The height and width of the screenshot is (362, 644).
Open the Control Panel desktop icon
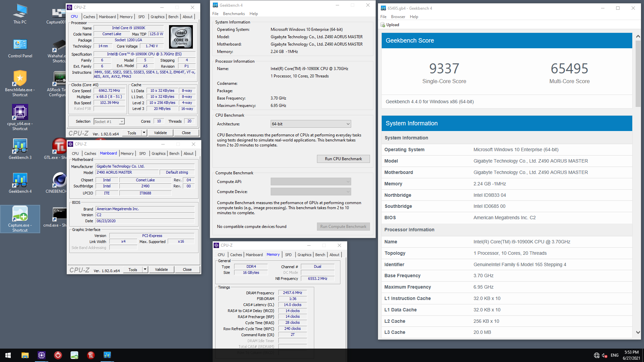click(x=20, y=48)
